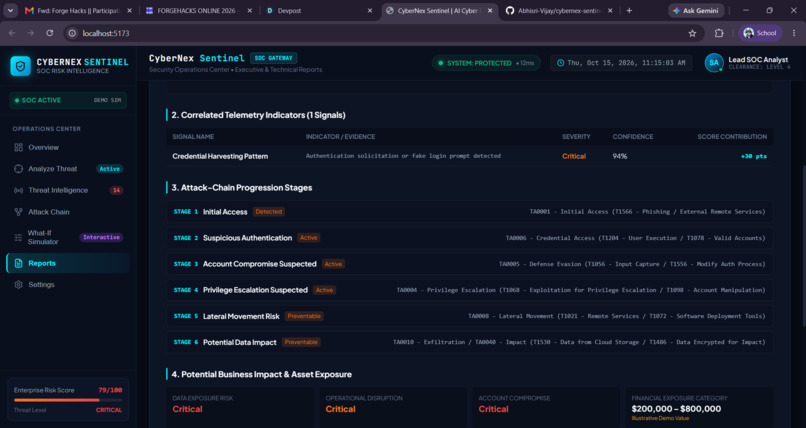The height and width of the screenshot is (428, 806).
Task: Click the Stage 5 Lateral Movement Risk row
Action: pos(469,316)
